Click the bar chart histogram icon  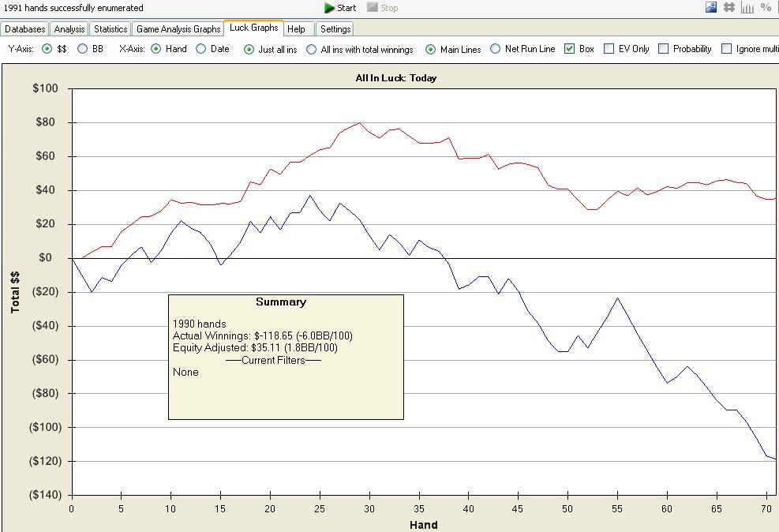click(x=747, y=7)
